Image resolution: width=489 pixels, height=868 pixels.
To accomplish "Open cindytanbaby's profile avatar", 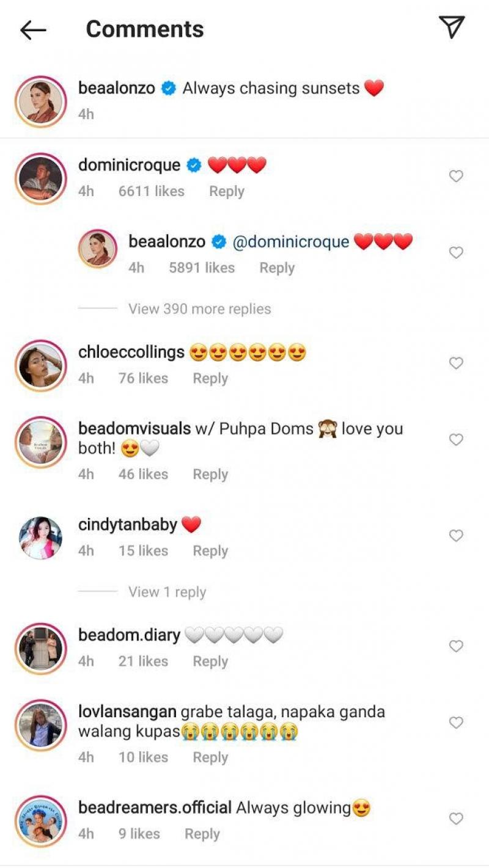I will pos(40,538).
